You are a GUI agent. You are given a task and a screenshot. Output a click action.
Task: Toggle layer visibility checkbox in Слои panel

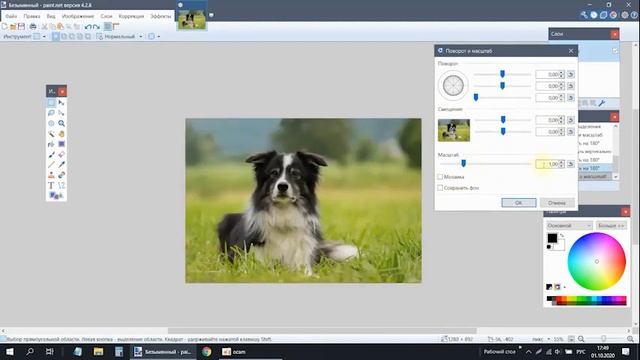[x=615, y=51]
